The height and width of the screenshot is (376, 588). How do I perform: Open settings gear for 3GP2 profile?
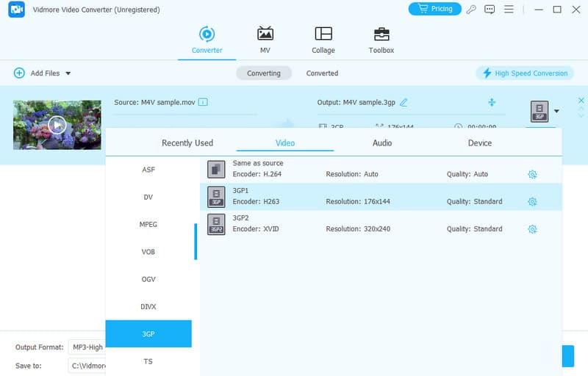tap(532, 229)
